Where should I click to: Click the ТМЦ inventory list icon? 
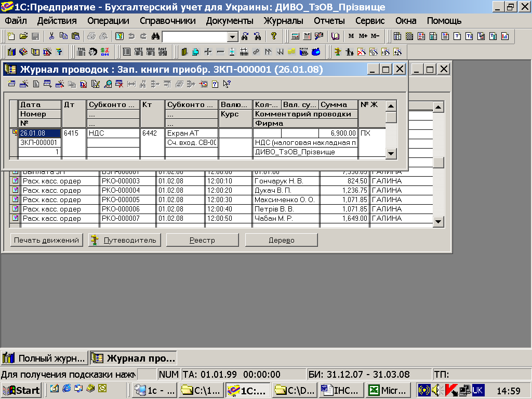coord(81,51)
